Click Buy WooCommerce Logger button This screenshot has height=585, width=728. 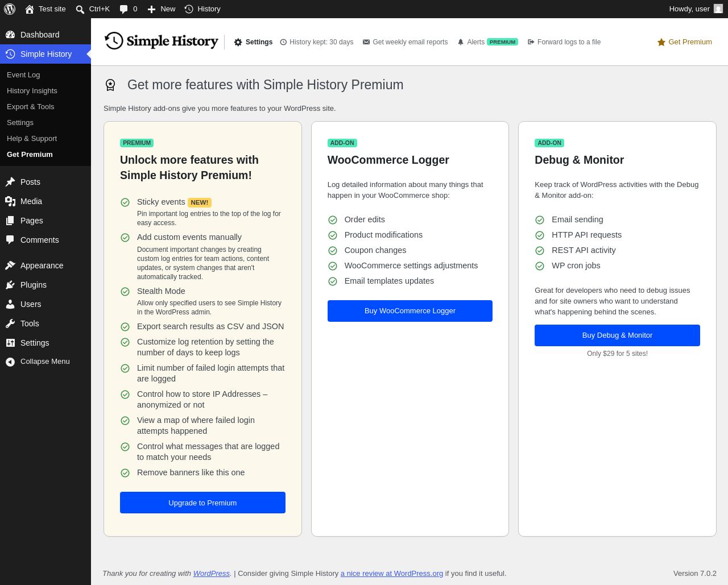(x=410, y=311)
